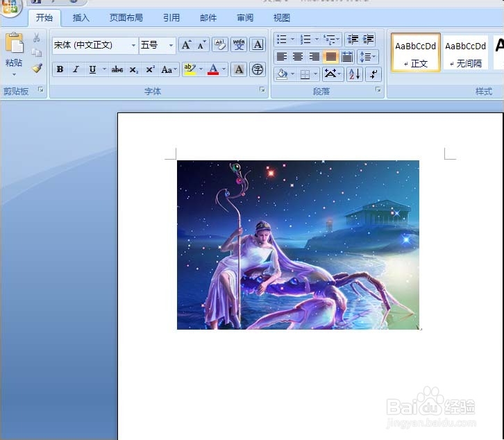Click the Office button

tap(10, 7)
